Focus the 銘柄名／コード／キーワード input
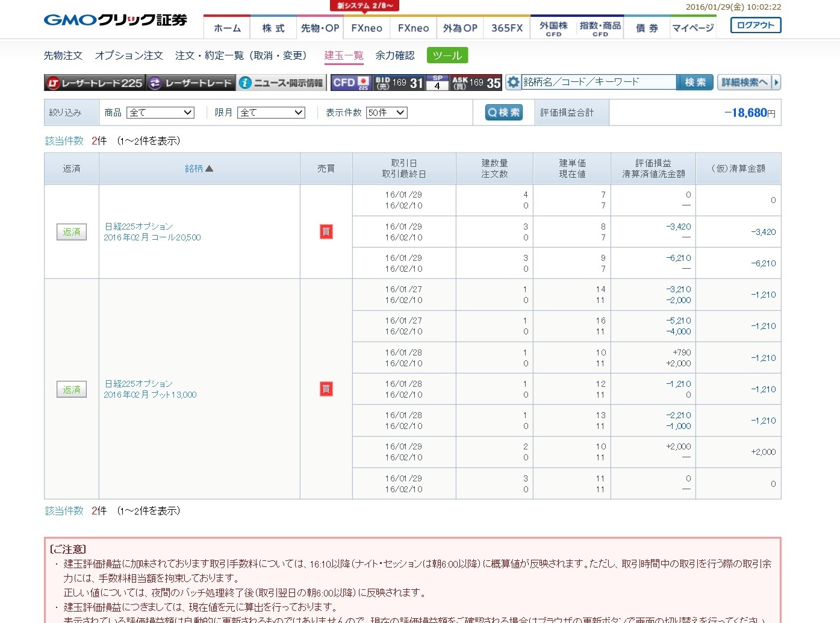This screenshot has height=623, width=840. click(599, 83)
